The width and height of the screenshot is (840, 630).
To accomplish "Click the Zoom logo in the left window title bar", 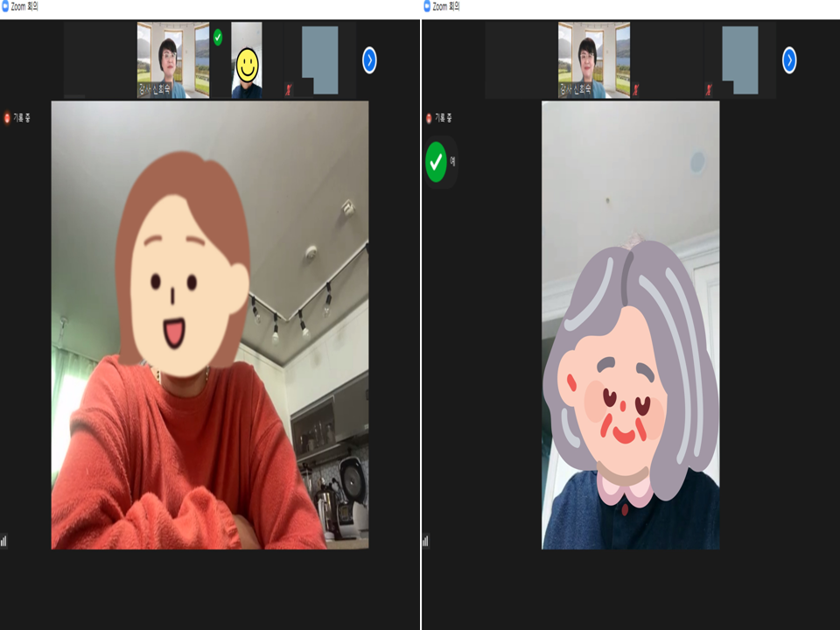I will 5,6.
